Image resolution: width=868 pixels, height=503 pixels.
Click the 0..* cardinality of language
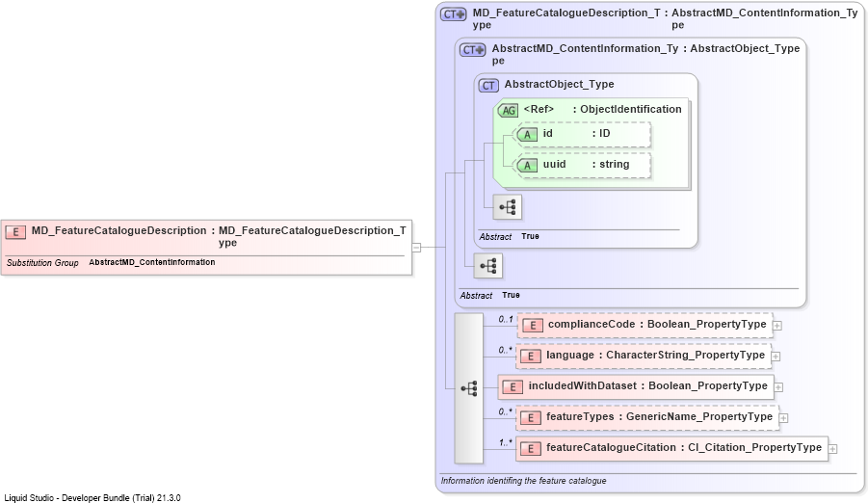[505, 350]
